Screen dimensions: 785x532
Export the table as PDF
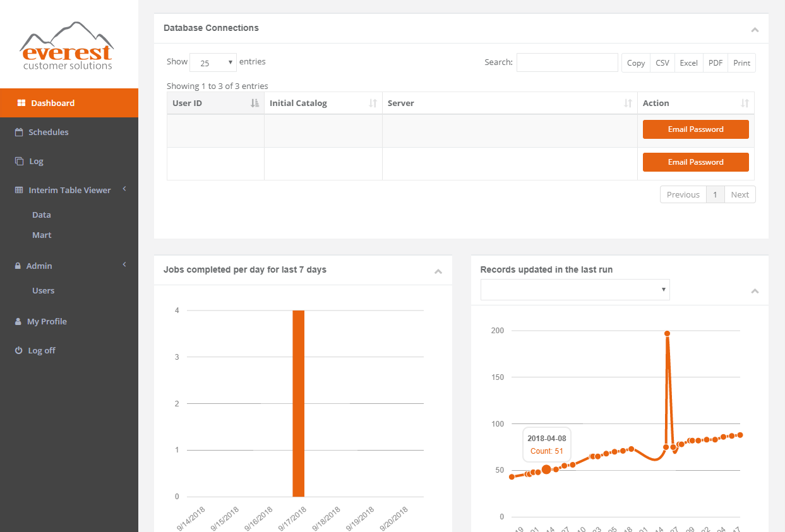click(716, 62)
